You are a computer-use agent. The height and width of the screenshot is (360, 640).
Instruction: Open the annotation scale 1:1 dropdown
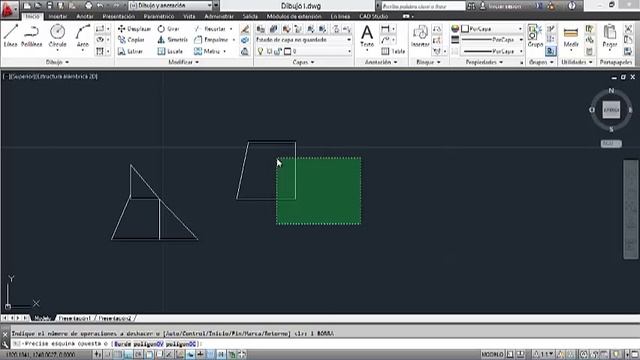(544, 354)
